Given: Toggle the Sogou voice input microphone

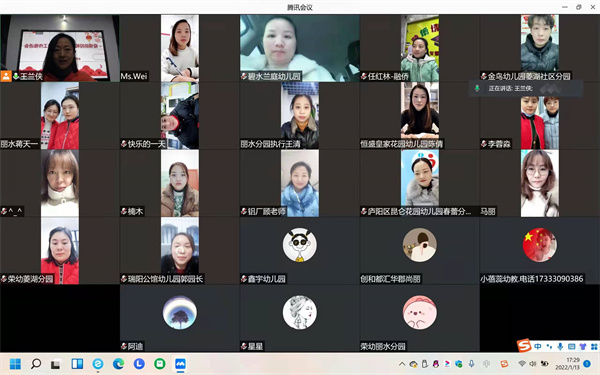Looking at the screenshot, I should 560,346.
